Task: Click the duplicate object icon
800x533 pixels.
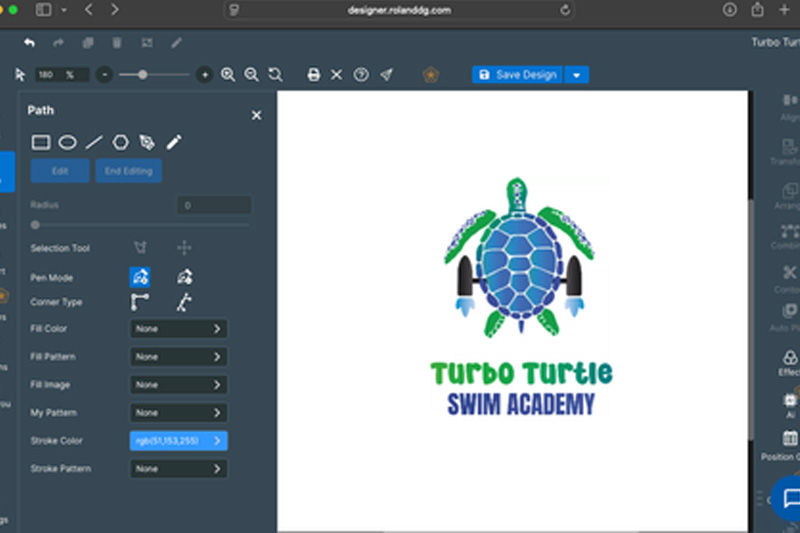Action: 88,43
